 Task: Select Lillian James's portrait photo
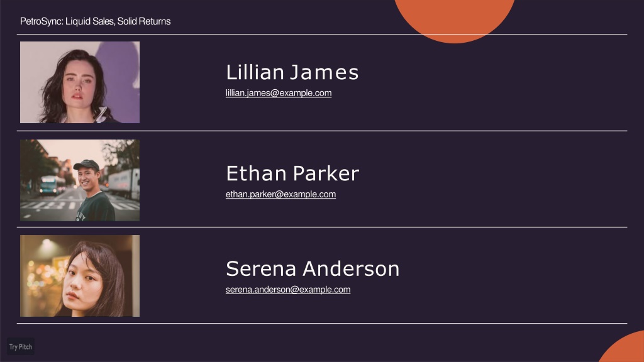[80, 82]
